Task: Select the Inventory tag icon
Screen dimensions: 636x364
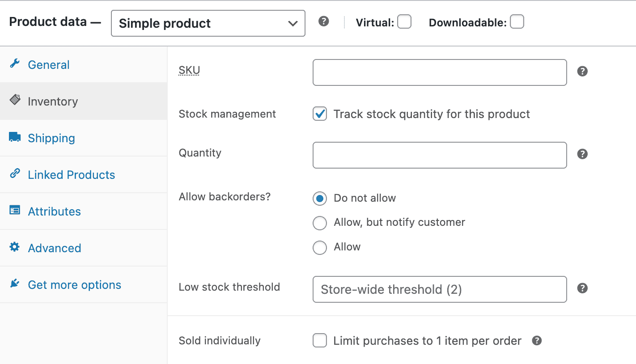Action: coord(15,101)
